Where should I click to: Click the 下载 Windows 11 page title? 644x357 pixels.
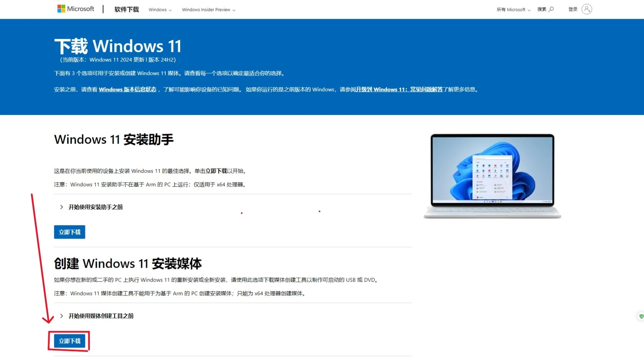(x=118, y=46)
